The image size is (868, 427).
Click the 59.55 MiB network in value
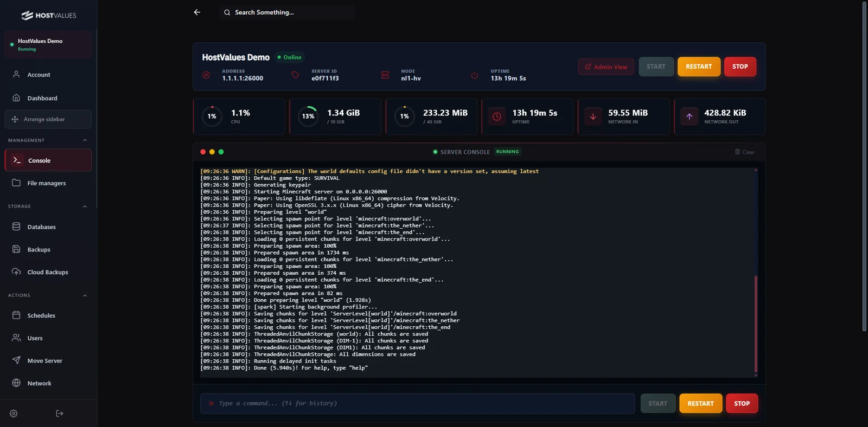click(628, 113)
